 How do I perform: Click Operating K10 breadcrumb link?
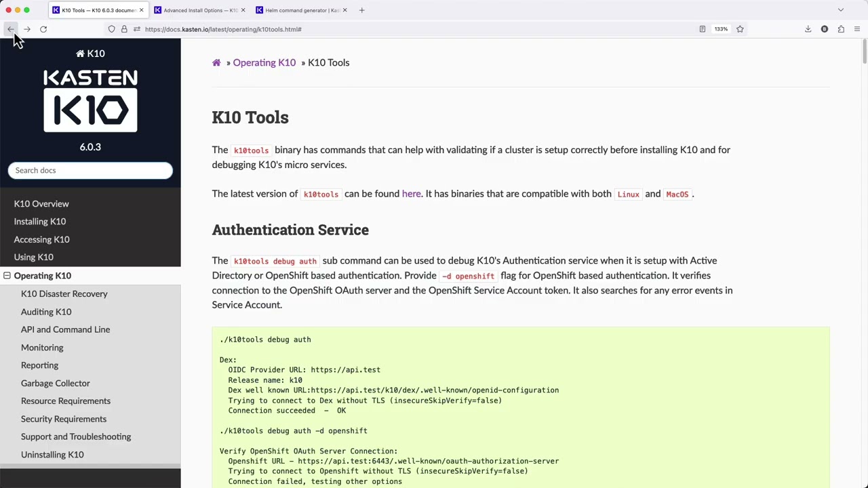(264, 62)
